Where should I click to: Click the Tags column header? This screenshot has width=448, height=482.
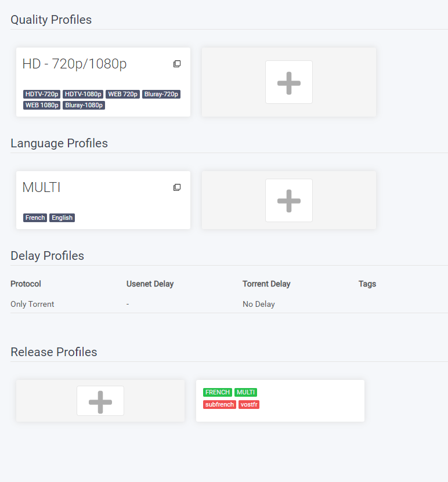(x=367, y=284)
